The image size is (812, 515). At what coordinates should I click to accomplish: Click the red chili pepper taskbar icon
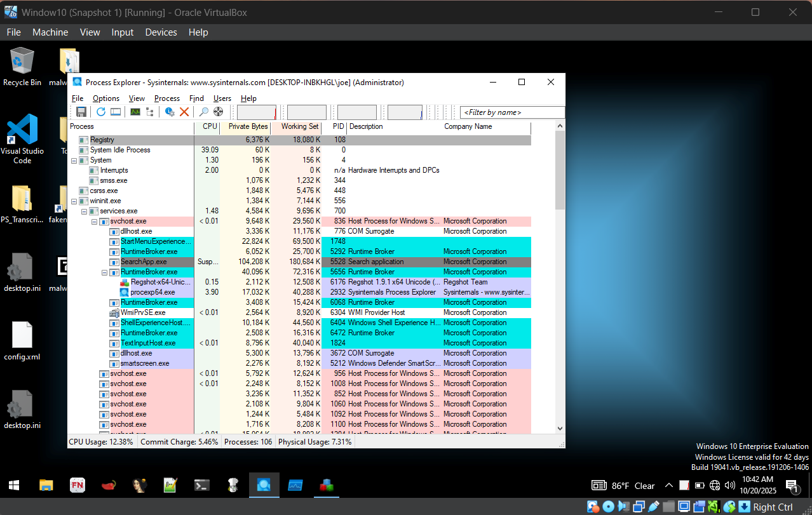pyautogui.click(x=108, y=485)
